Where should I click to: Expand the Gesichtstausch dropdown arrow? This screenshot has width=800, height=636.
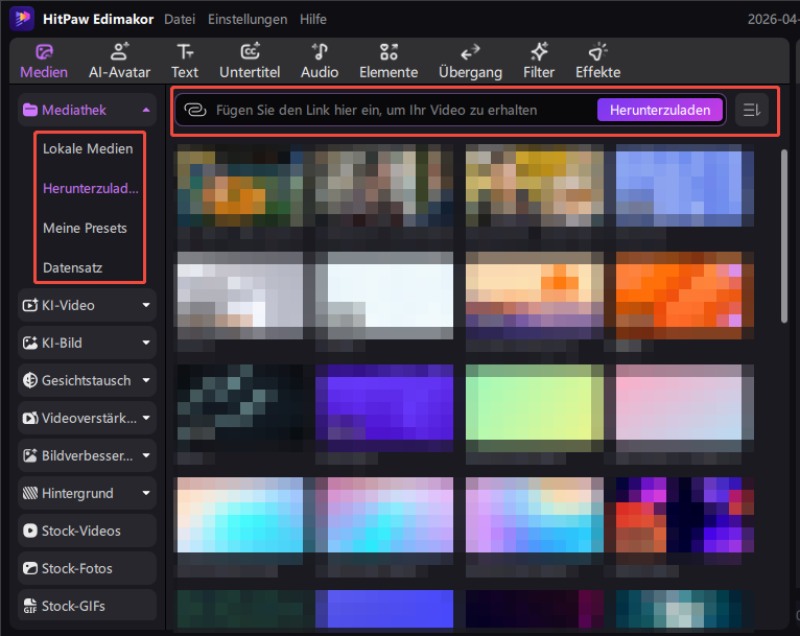(x=146, y=380)
